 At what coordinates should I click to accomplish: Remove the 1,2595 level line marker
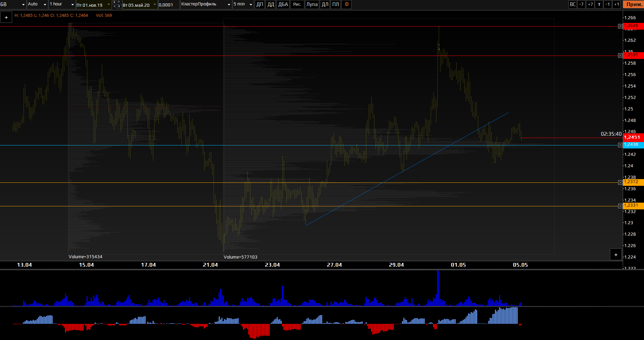620,56
